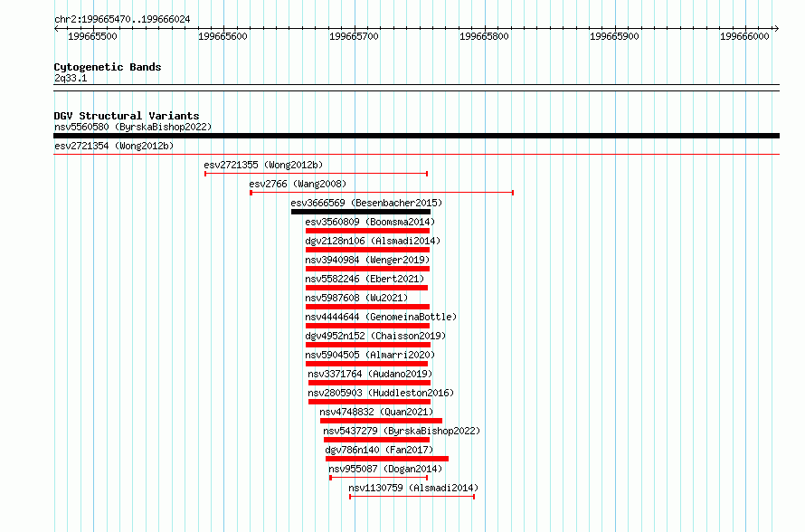The image size is (805, 532).
Task: Click the red bar under dgv2128n106
Action: [367, 250]
